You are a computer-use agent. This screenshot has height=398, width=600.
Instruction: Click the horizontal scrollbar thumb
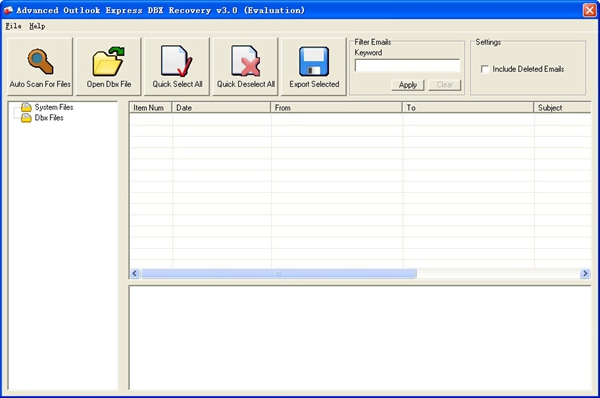click(x=279, y=273)
